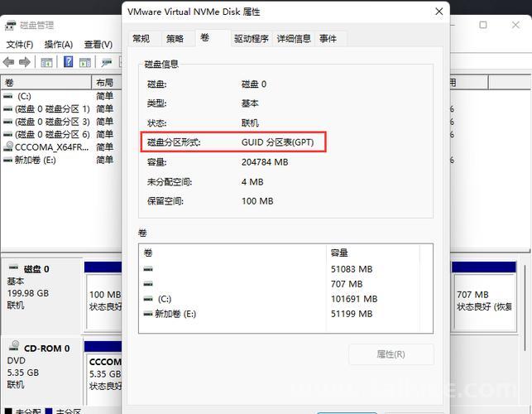Click the show/hide console tree toolbar icon

pos(46,62)
